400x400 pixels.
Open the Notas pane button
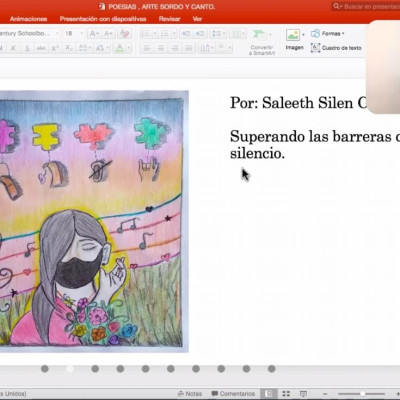coord(190,394)
